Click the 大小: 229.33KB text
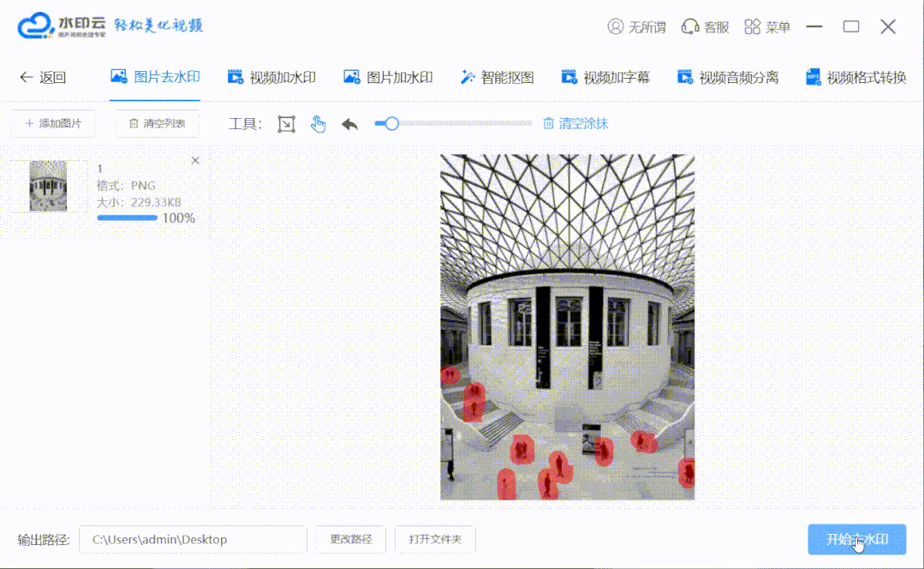924x569 pixels. tap(139, 203)
